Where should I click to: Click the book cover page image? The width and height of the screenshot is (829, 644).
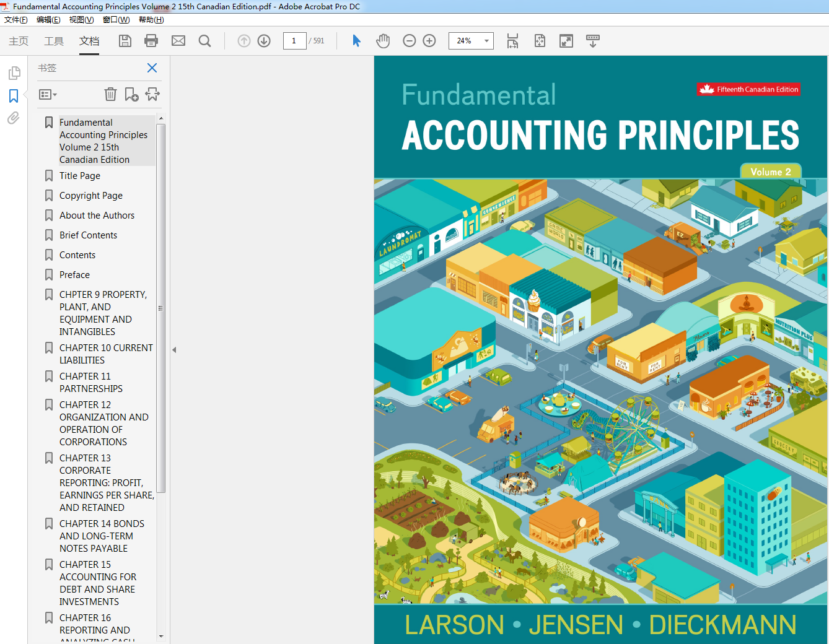click(x=601, y=350)
